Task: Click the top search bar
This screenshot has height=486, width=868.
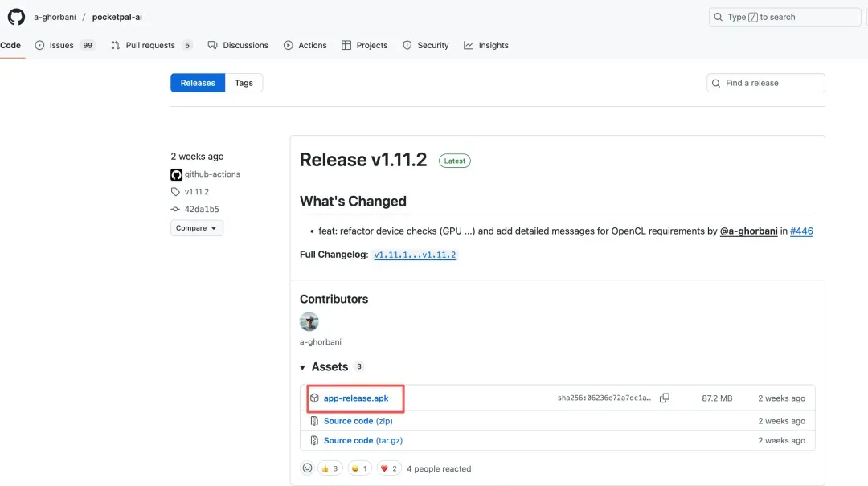Action: point(784,17)
